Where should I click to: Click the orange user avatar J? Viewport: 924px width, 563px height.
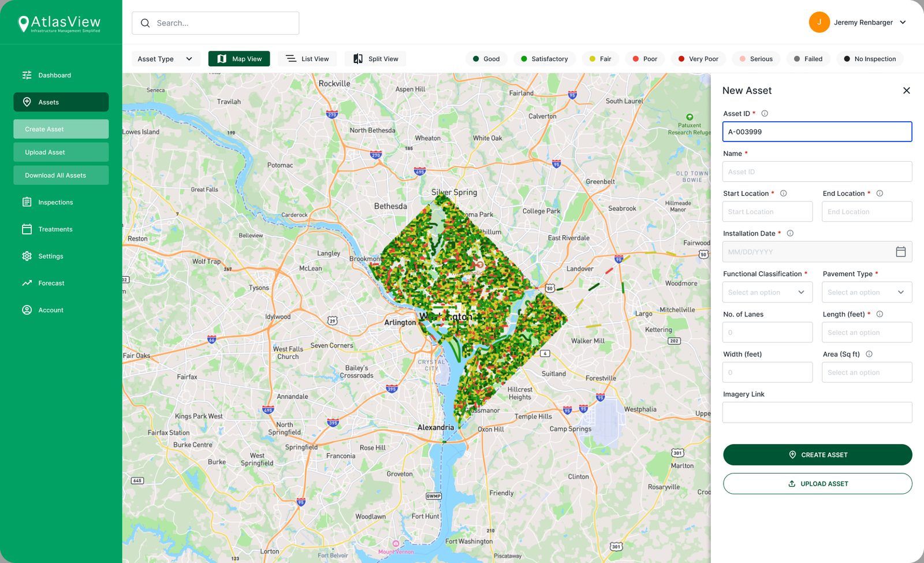[819, 23]
